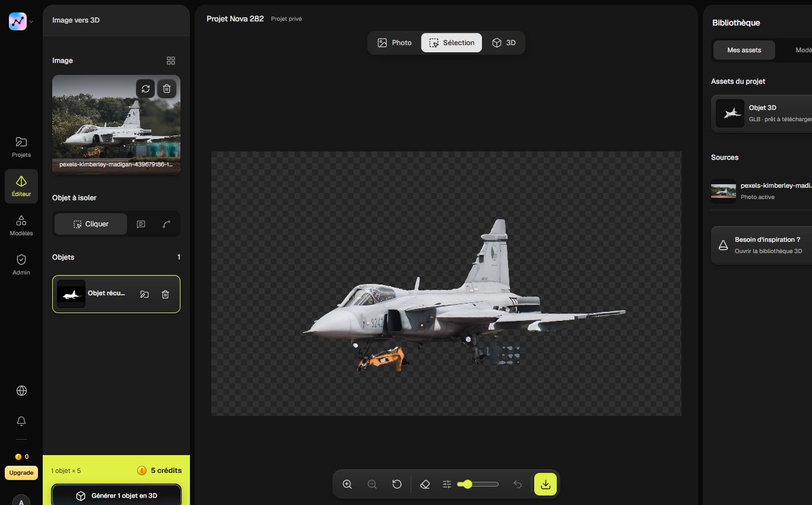Expand the workspace dropdown chevron beside logo

pyautogui.click(x=31, y=21)
